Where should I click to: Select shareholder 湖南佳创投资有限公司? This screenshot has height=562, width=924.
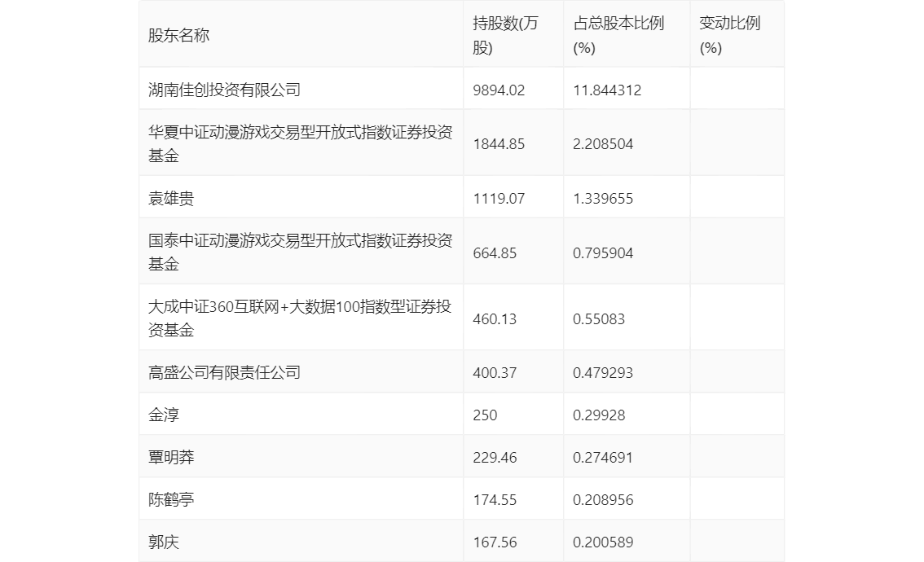coord(224,90)
